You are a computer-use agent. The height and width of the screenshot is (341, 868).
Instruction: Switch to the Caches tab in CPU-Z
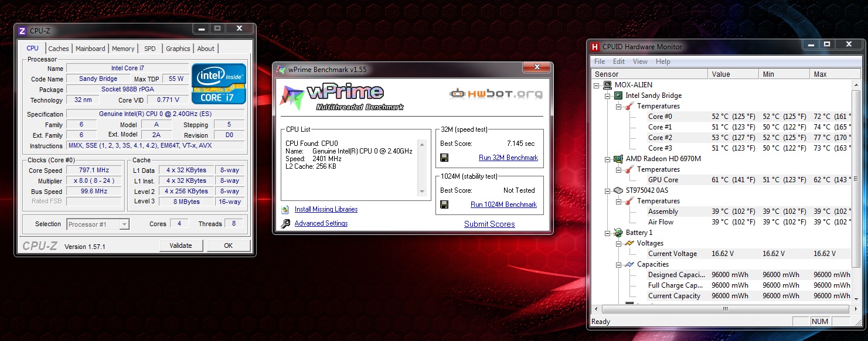59,49
